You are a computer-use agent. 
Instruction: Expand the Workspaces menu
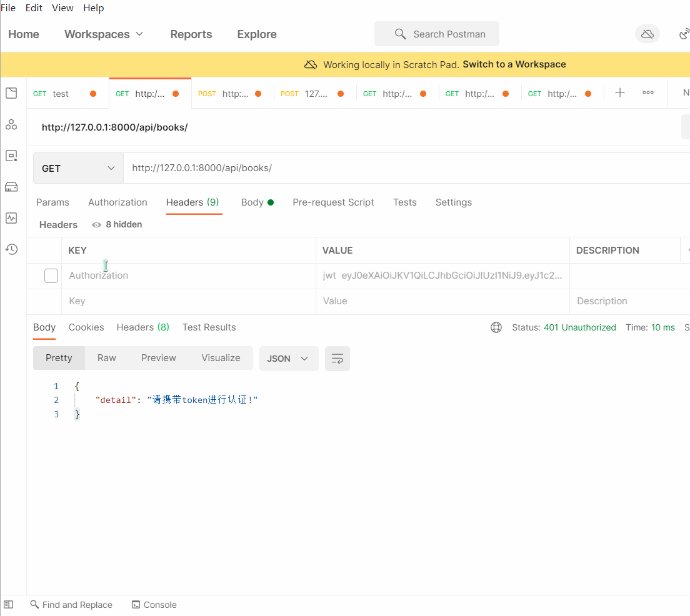(x=104, y=34)
